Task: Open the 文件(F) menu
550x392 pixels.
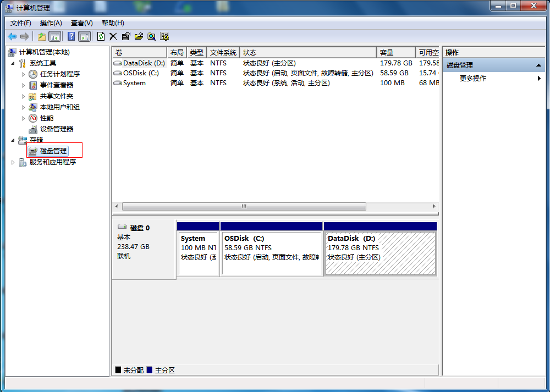Action: [x=21, y=23]
